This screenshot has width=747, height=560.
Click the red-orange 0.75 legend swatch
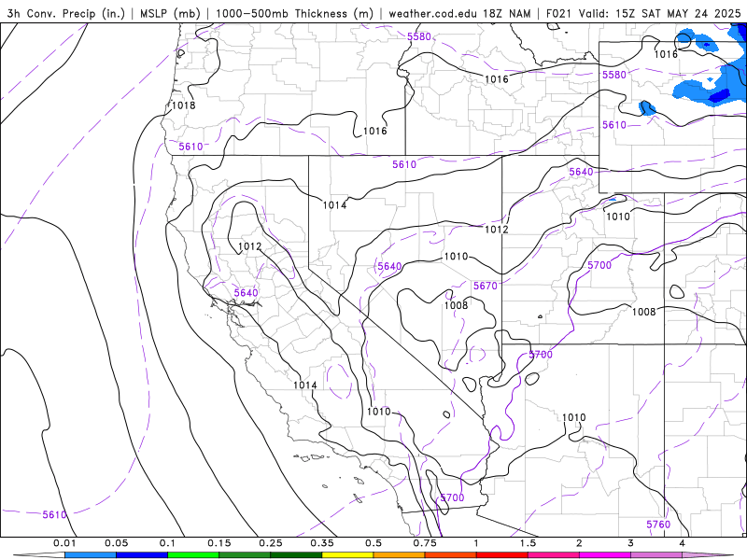[x=450, y=555]
